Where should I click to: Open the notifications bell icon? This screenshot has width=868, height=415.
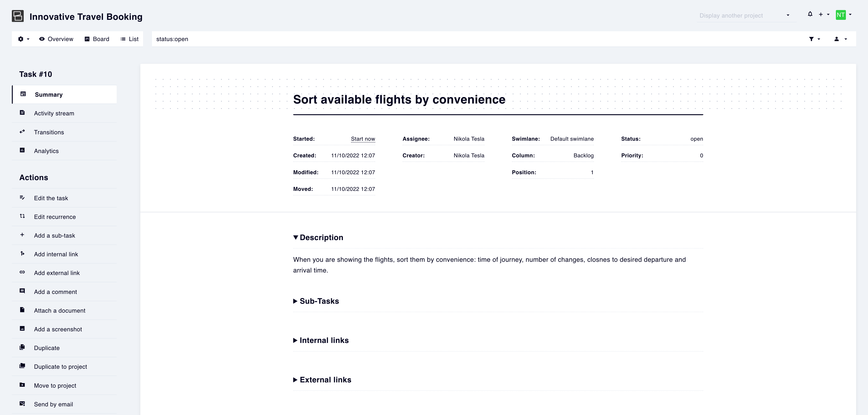[x=810, y=14]
